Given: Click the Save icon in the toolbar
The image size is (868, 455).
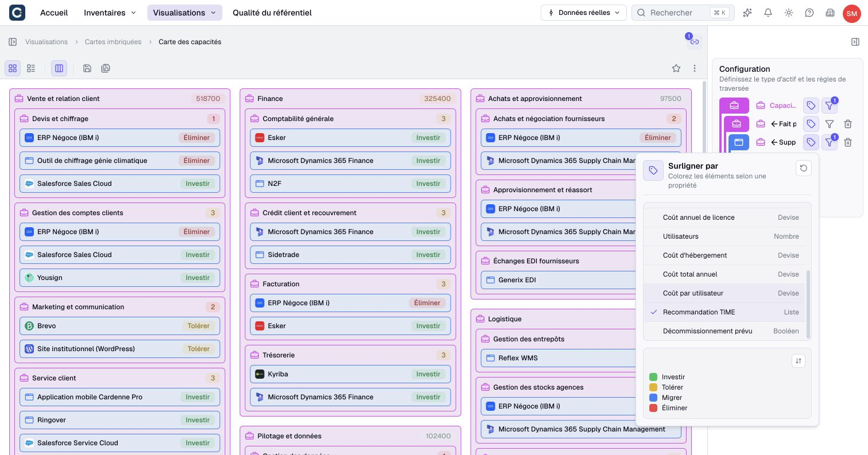Looking at the screenshot, I should [87, 68].
